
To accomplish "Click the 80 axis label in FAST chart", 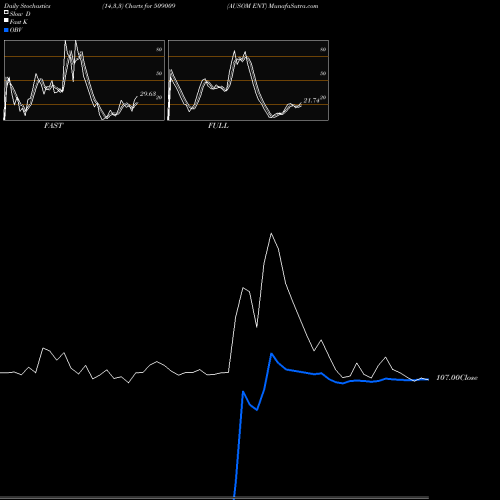I will coord(159,49).
